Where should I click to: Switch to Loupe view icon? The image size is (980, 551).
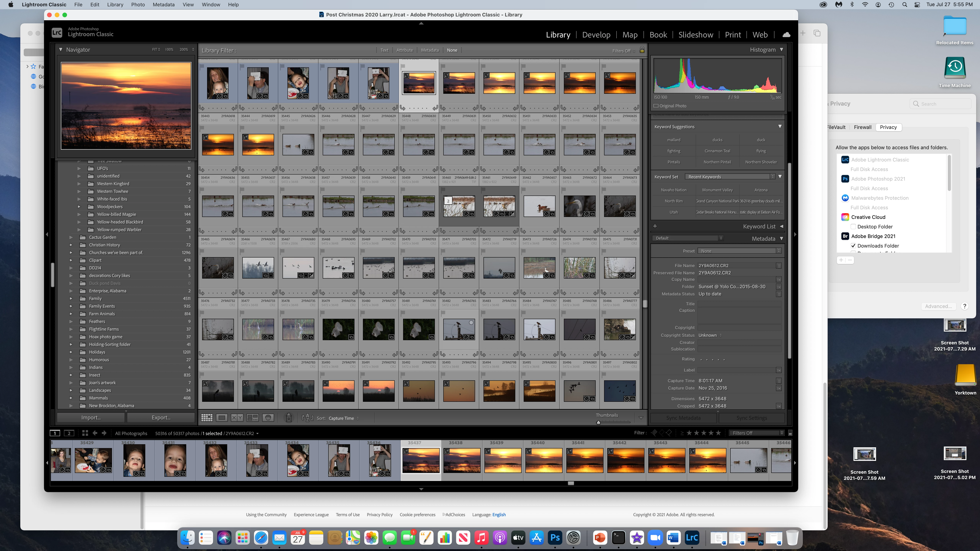click(222, 418)
